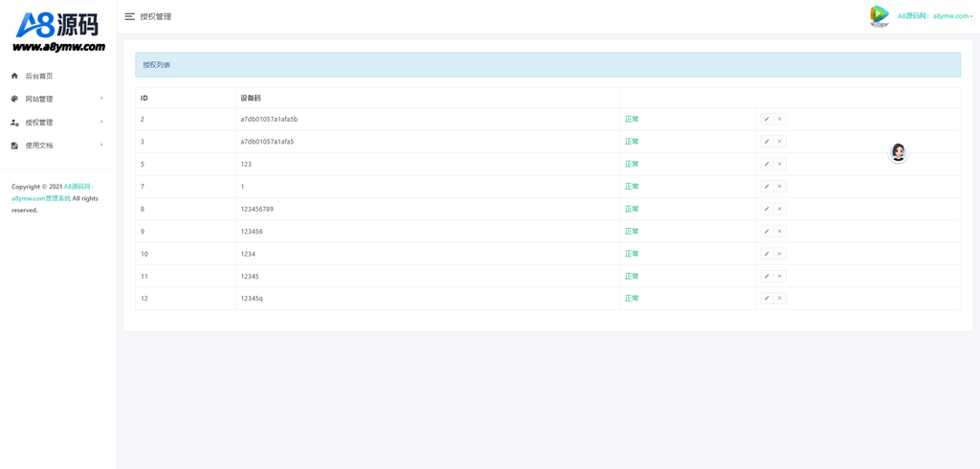This screenshot has height=469, width=980.
Task: Expand the 网站管理 submenu arrow
Action: pyautogui.click(x=101, y=99)
